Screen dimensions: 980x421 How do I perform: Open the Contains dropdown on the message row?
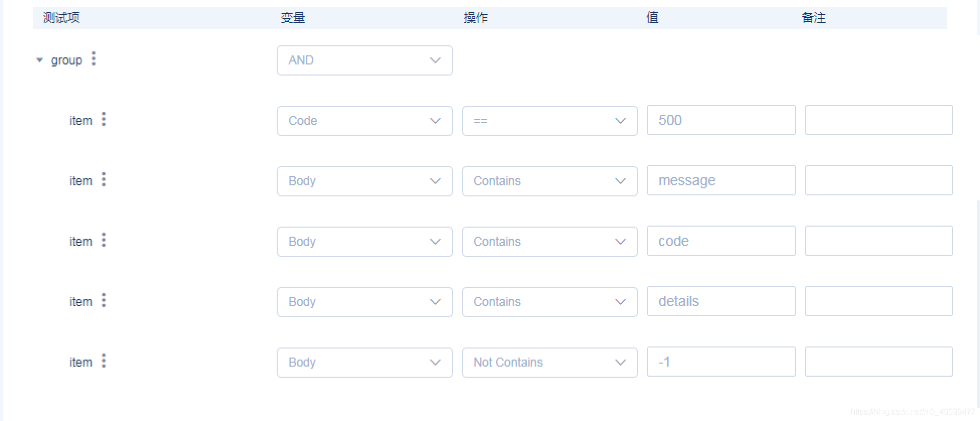(x=549, y=181)
